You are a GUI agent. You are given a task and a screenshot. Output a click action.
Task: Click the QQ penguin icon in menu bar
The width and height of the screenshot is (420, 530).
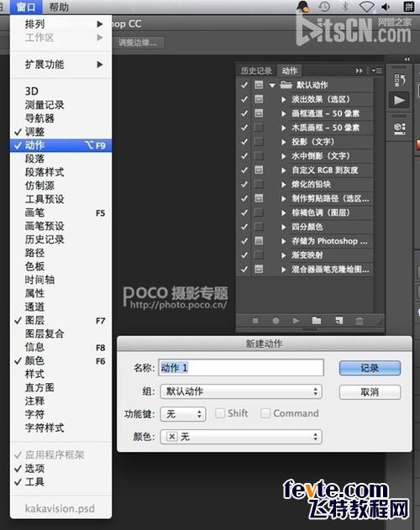[303, 7]
